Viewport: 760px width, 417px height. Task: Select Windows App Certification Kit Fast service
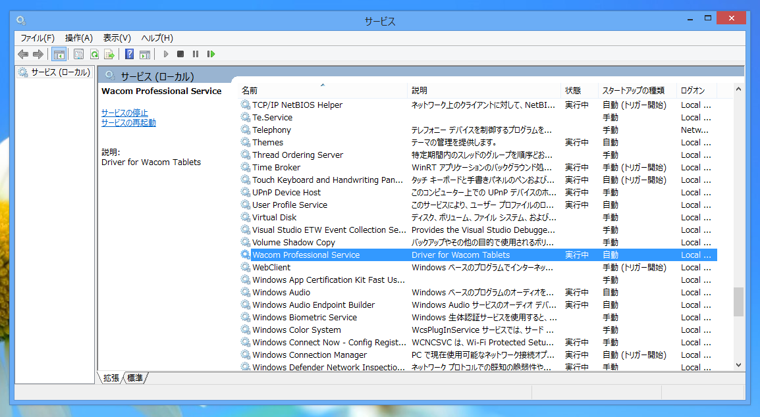tap(478, 280)
